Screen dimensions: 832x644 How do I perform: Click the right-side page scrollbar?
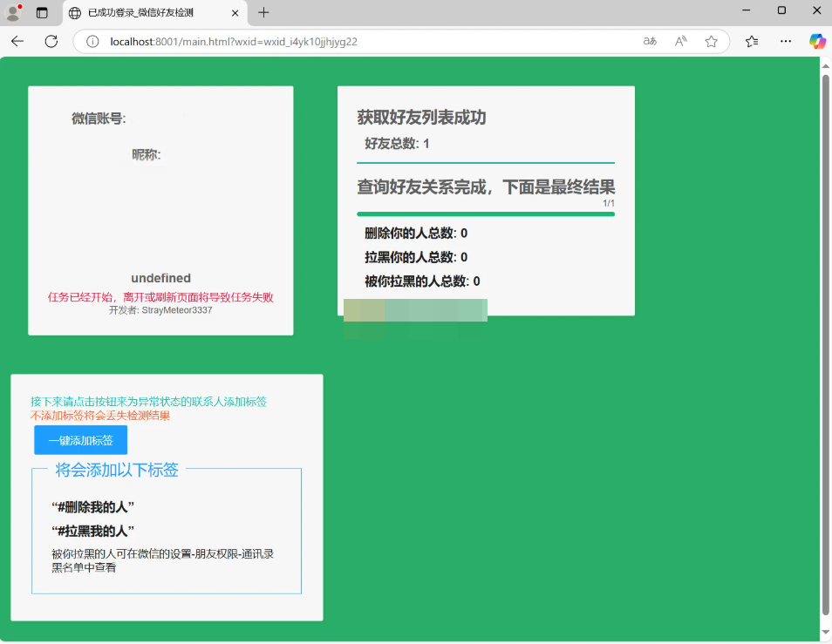tap(824, 349)
